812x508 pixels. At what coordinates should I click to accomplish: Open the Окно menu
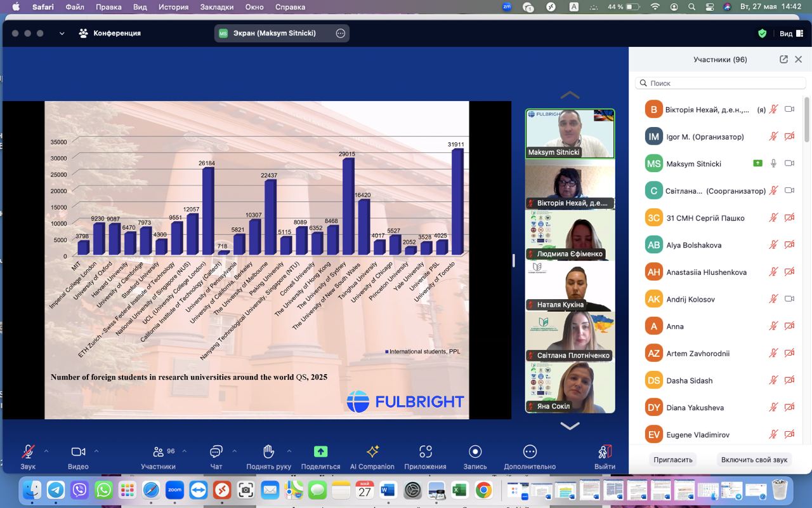pyautogui.click(x=254, y=7)
